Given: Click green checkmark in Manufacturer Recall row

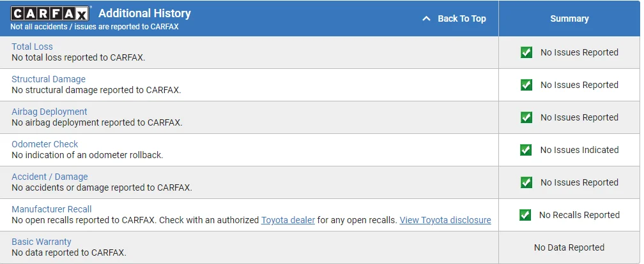Looking at the screenshot, I should pos(525,215).
